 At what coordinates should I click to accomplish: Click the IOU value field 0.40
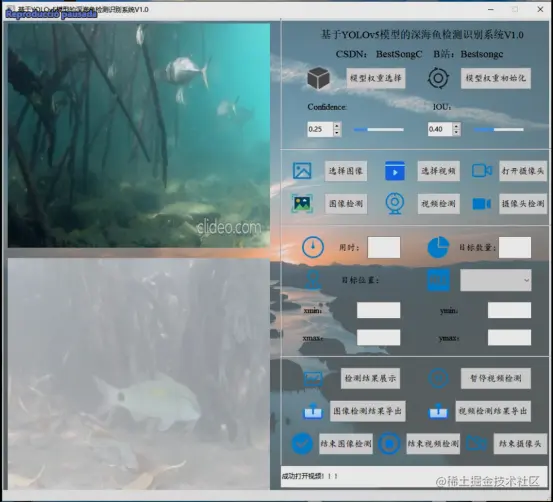point(440,129)
